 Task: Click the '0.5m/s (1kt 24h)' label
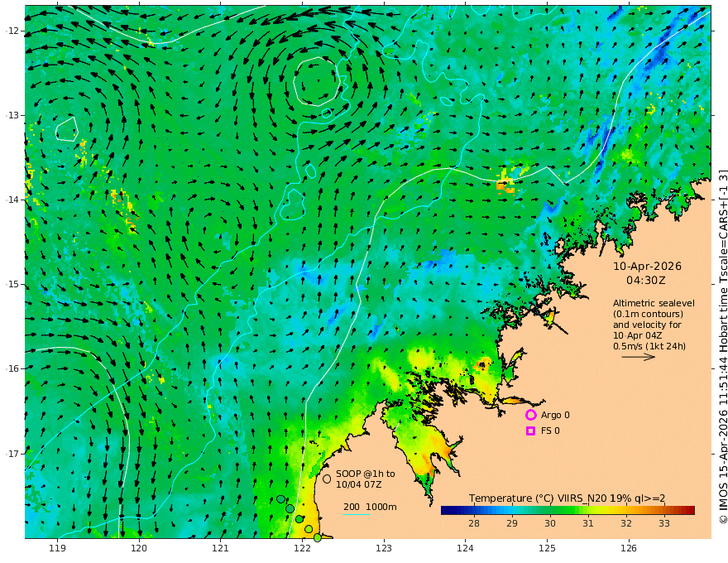pyautogui.click(x=649, y=346)
